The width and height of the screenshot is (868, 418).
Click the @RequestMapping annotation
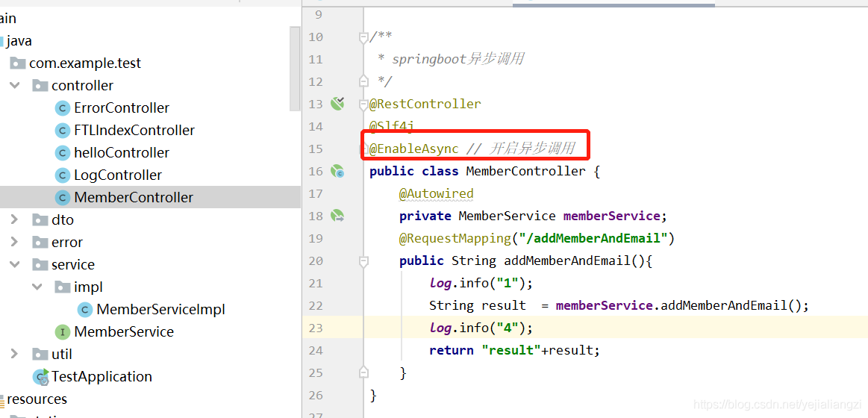coord(455,239)
